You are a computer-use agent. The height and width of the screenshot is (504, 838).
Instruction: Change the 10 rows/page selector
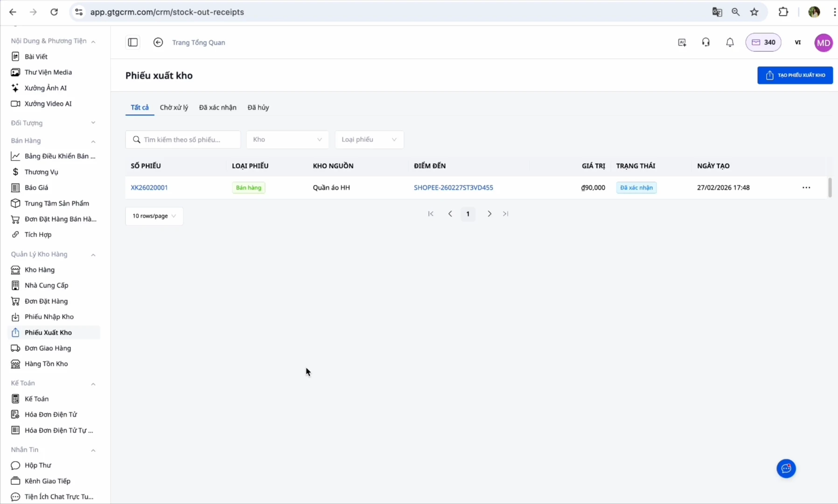(x=154, y=216)
